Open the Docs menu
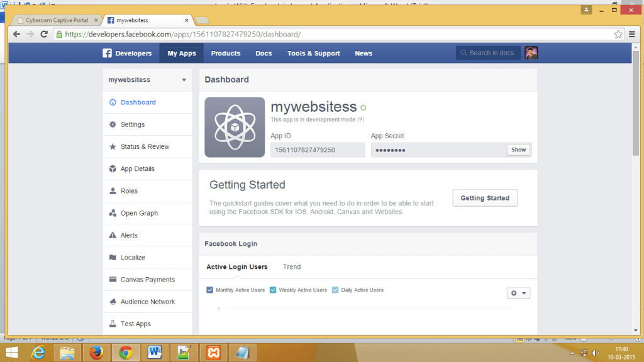644x362 pixels. [264, 53]
